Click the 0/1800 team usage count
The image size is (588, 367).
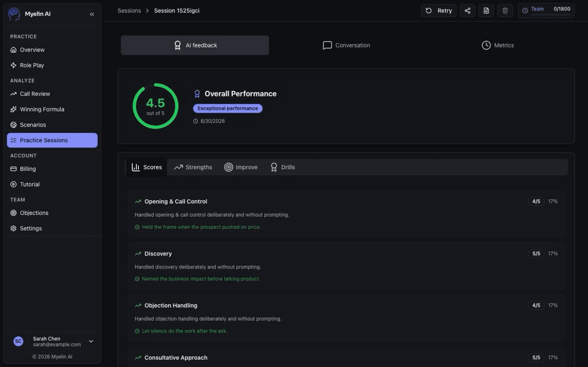pos(562,9)
